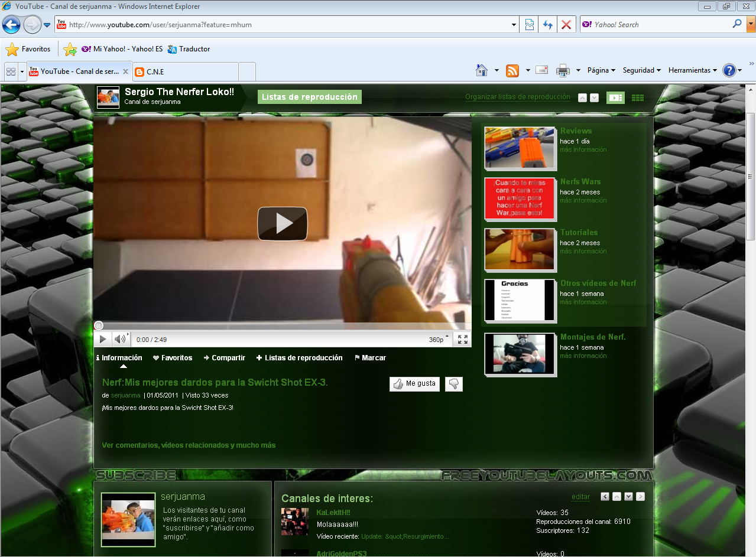Open the Traductor bookmark
This screenshot has width=756, height=557.
pos(189,49)
